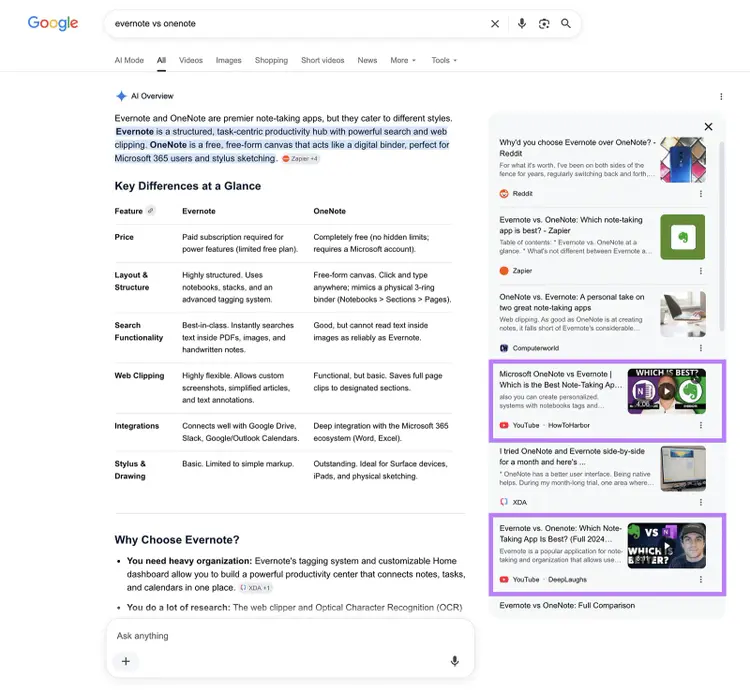Open XDA side-by-side month trial article

[572, 457]
